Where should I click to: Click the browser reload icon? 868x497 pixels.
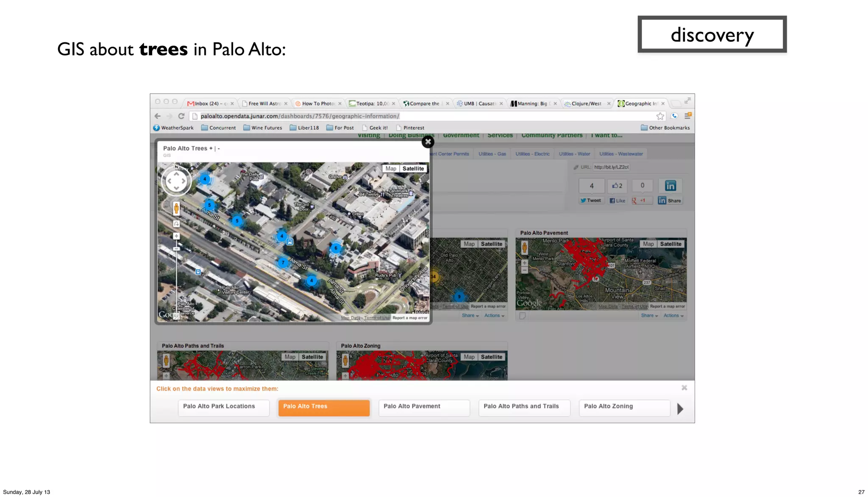tap(181, 116)
